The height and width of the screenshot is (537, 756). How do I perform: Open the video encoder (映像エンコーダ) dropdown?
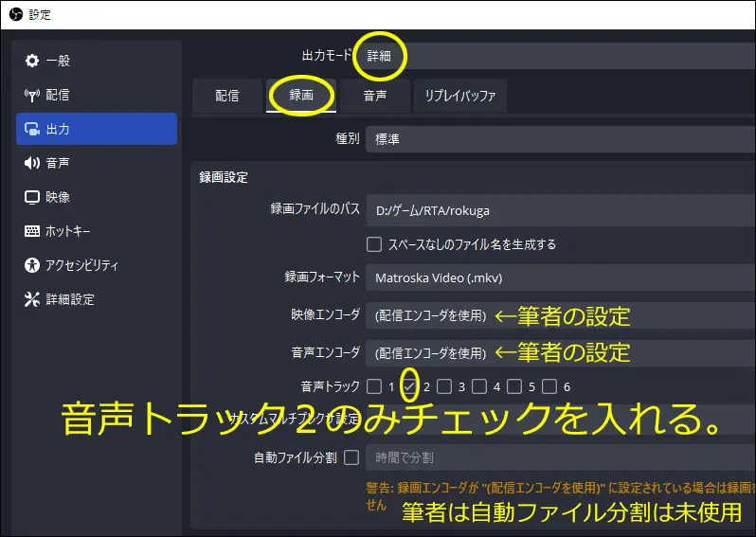tap(559, 315)
